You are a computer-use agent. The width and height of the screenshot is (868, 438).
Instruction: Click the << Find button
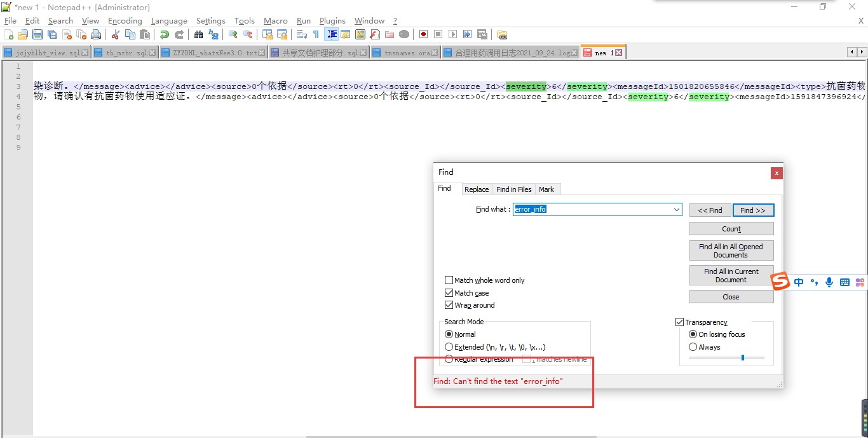pos(710,210)
